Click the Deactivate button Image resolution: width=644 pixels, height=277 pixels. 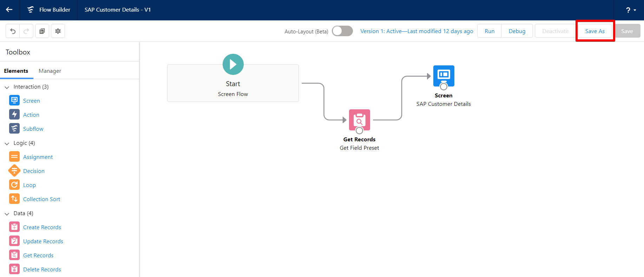[x=555, y=31]
